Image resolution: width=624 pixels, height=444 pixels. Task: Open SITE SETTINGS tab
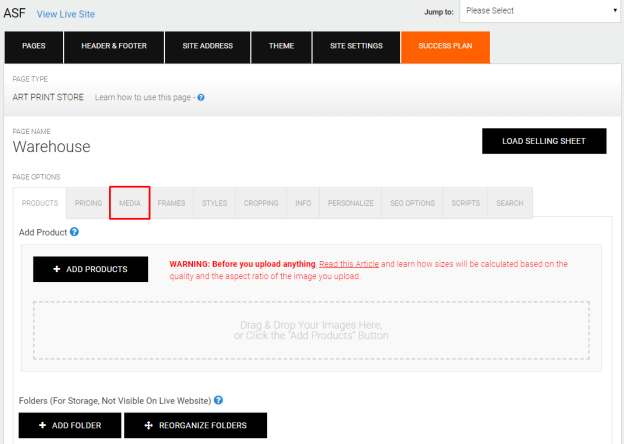356,47
